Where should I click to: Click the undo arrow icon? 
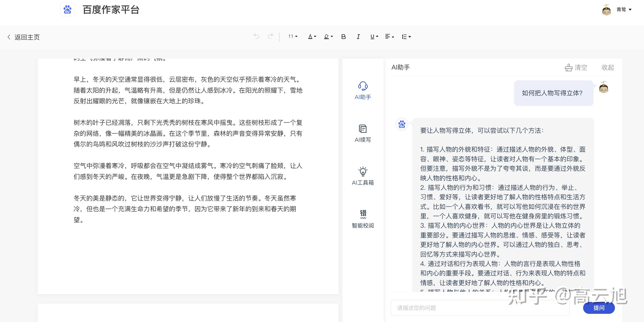tap(256, 37)
